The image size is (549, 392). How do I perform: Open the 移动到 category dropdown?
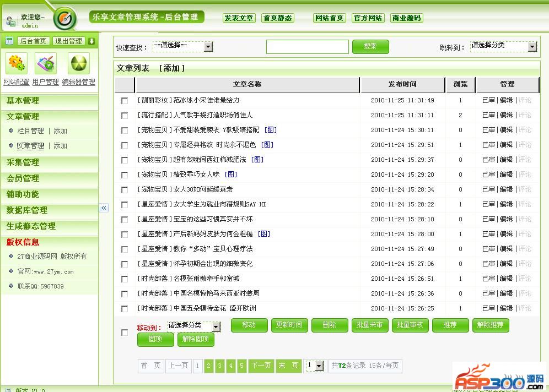216,327
